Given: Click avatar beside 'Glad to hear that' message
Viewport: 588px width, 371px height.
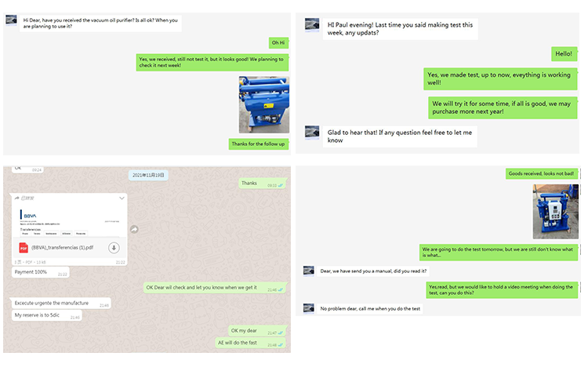Looking at the screenshot, I should [312, 133].
